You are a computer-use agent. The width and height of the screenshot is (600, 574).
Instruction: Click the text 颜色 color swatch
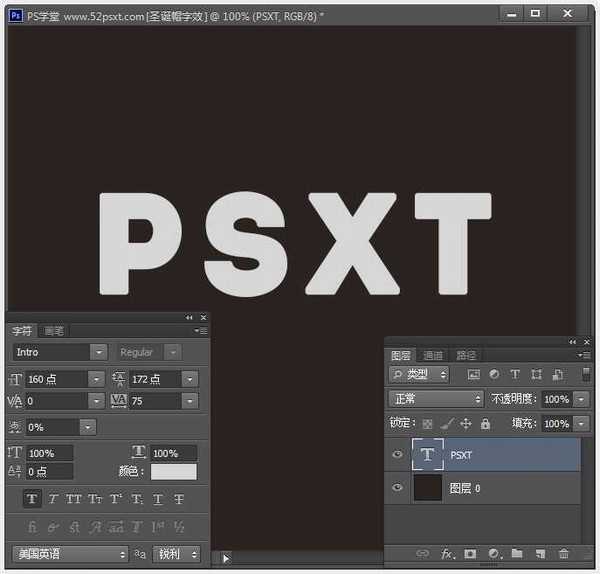(x=173, y=471)
